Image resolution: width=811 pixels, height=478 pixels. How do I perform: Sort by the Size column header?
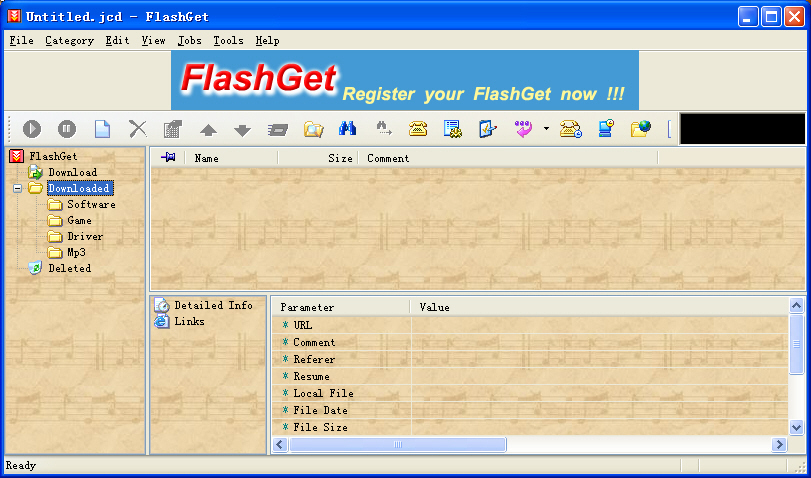pos(318,158)
